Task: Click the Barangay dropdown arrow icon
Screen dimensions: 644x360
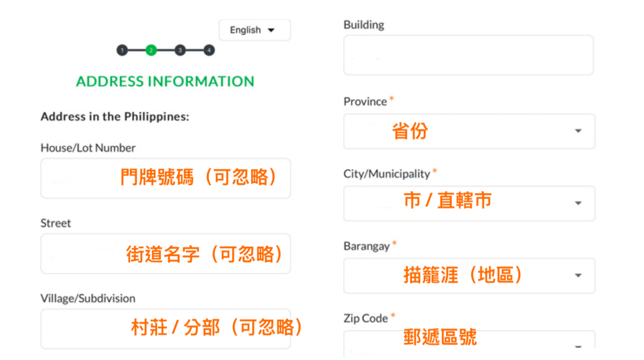Action: click(x=579, y=275)
